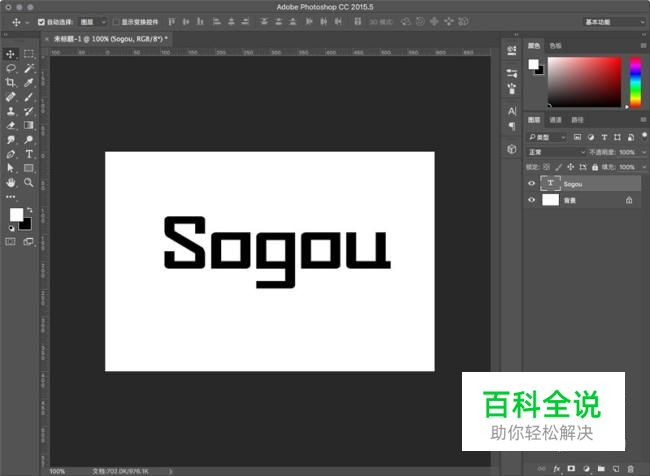Open the workspace switcher dropdown
The image size is (650, 476).
click(614, 22)
